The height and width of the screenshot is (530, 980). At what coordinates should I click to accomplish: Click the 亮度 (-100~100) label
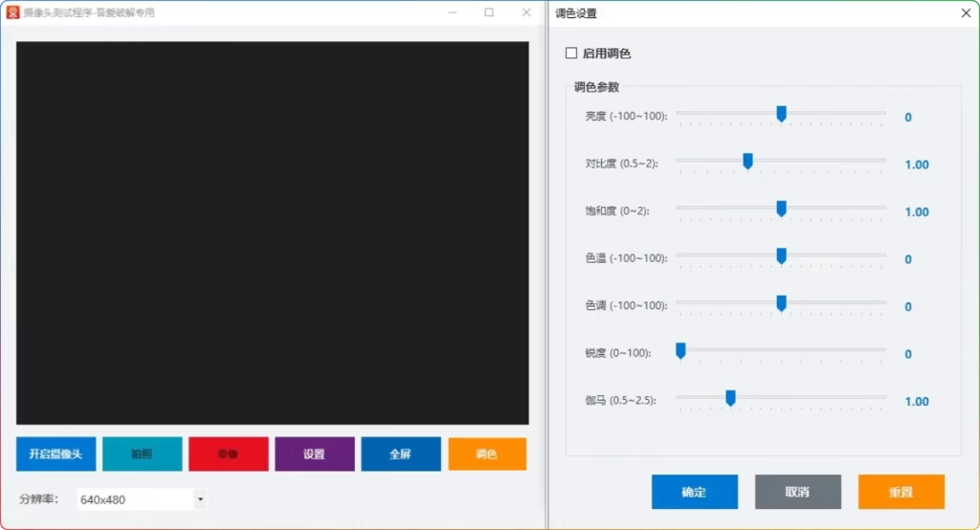coord(626,117)
